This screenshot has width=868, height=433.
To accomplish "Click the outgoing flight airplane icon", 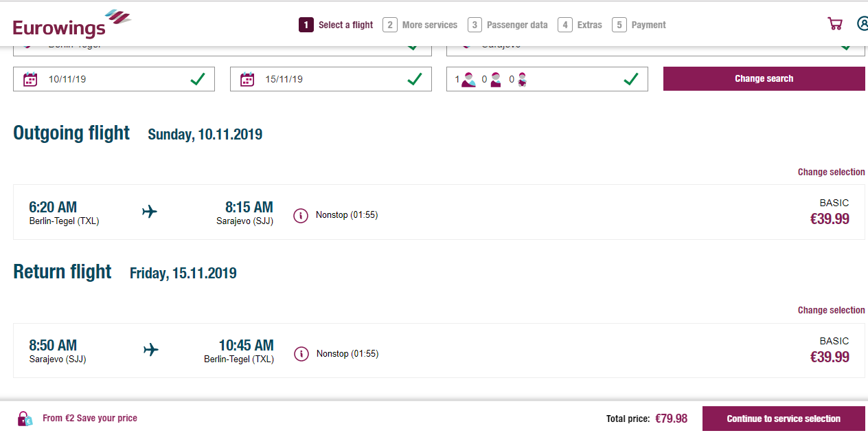I will [150, 212].
